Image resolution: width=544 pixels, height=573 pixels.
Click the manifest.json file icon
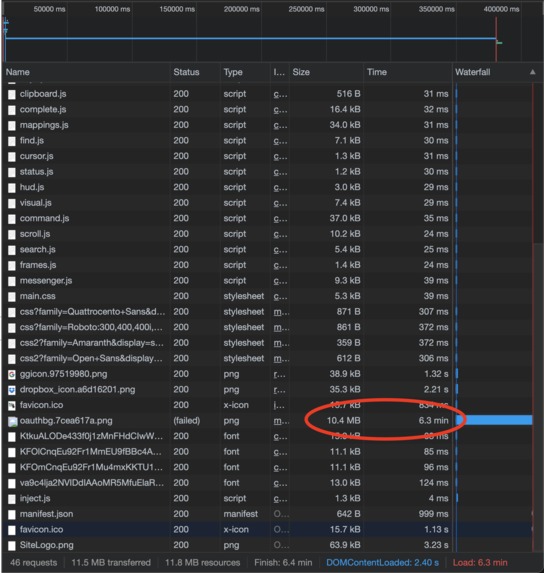coord(12,515)
